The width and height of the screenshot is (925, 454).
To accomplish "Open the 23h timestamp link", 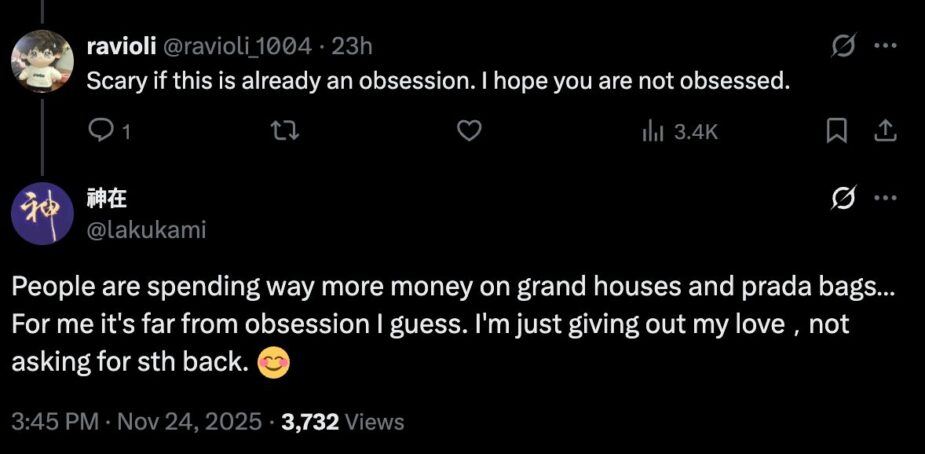I will tap(353, 46).
